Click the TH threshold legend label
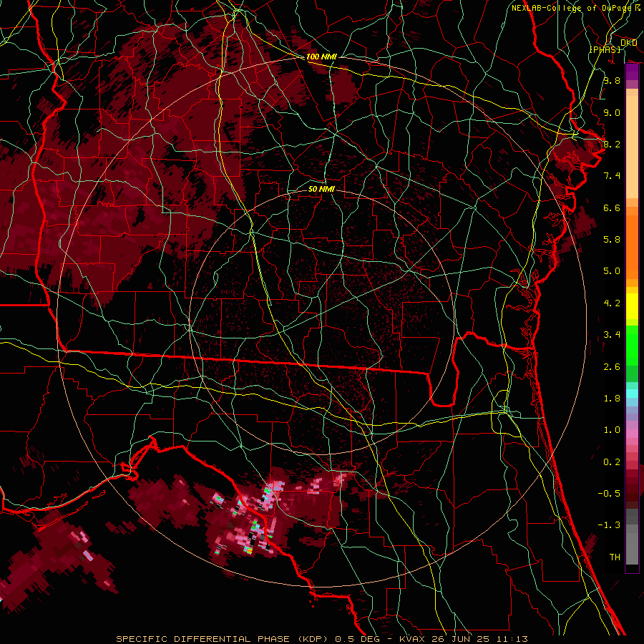 [x=615, y=557]
